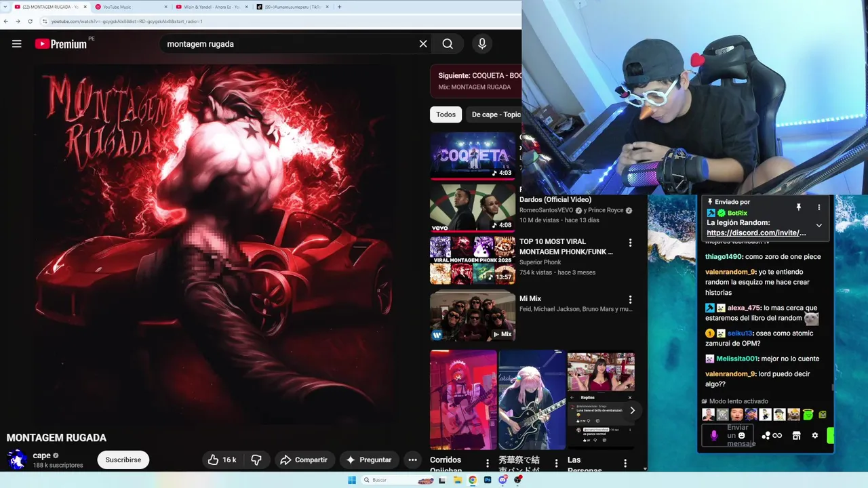Open Task View on the taskbar
The image size is (868, 488).
tap(442, 480)
